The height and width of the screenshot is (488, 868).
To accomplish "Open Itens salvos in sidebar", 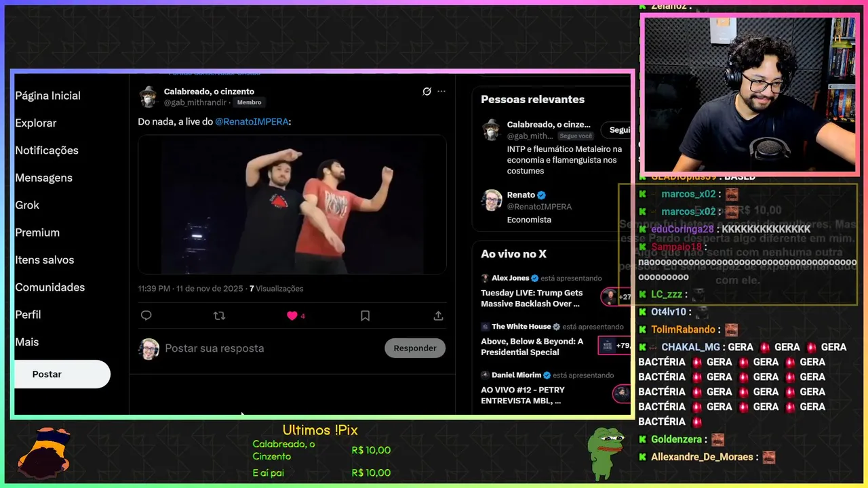I will point(45,260).
